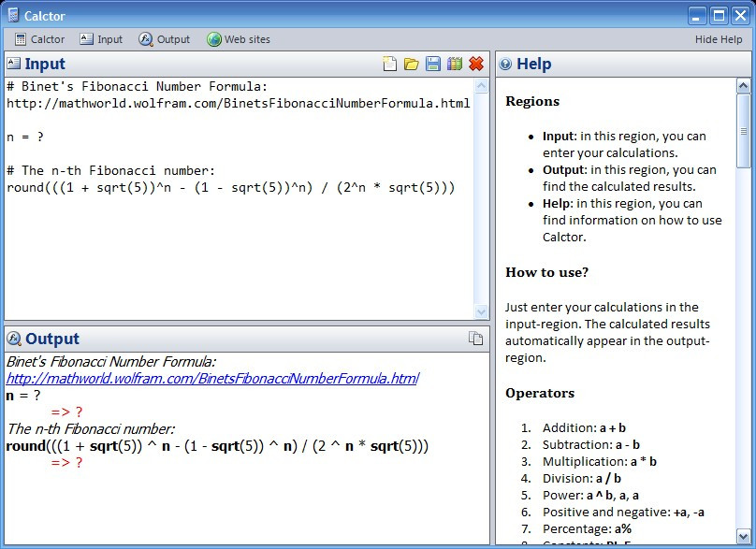Click Hide Help
This screenshot has height=549, width=756.
[719, 39]
